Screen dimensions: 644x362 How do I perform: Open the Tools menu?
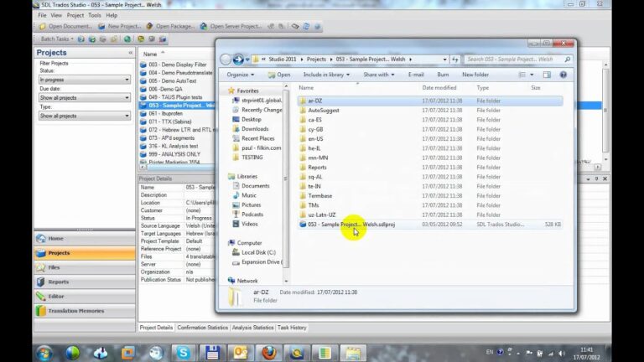pos(95,15)
